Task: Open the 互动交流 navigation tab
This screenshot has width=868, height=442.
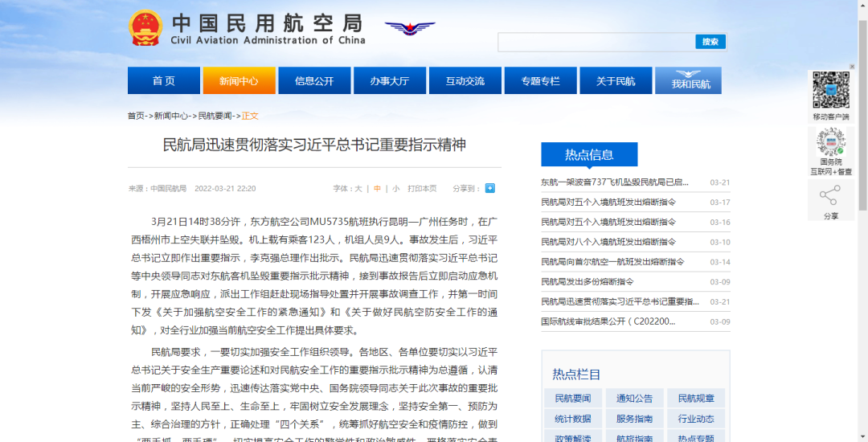Action: coord(465,81)
